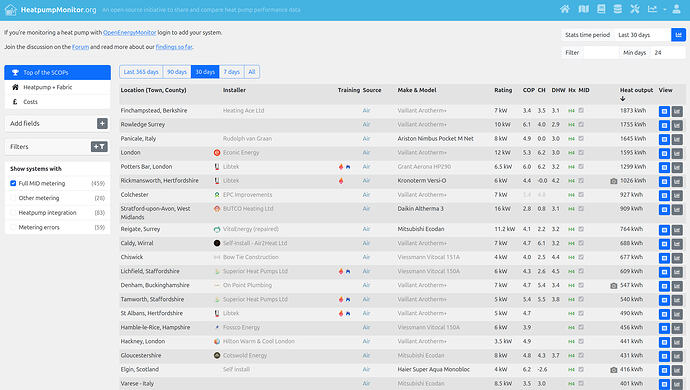
Task: Sort by Heat output column header
Action: [636, 90]
